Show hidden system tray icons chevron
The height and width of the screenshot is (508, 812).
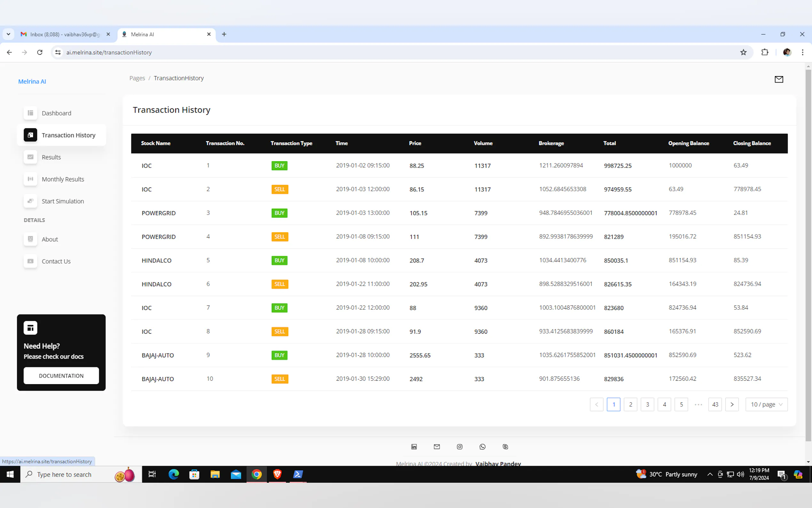click(x=710, y=474)
